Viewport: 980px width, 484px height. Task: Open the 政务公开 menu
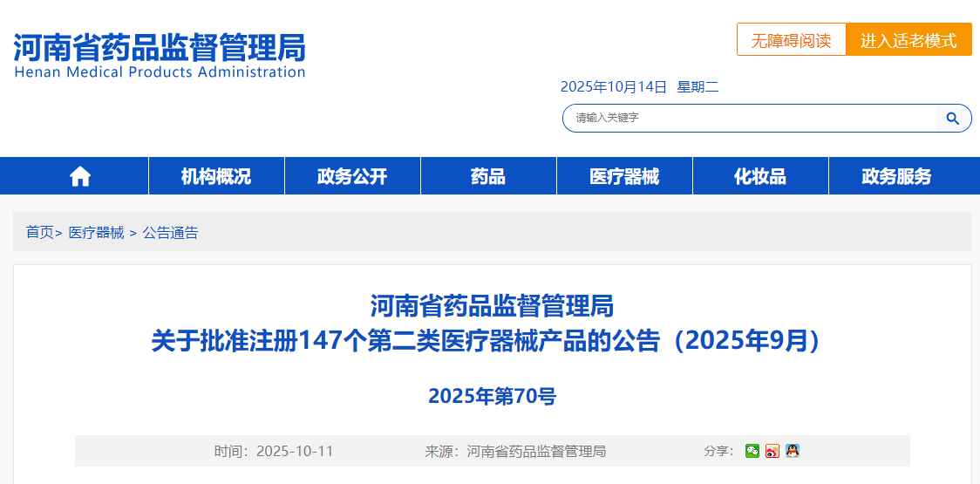tap(352, 176)
